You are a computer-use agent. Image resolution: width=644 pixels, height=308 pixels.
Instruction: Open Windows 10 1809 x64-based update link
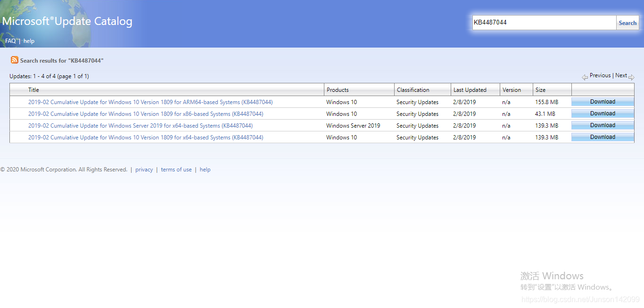(146, 138)
